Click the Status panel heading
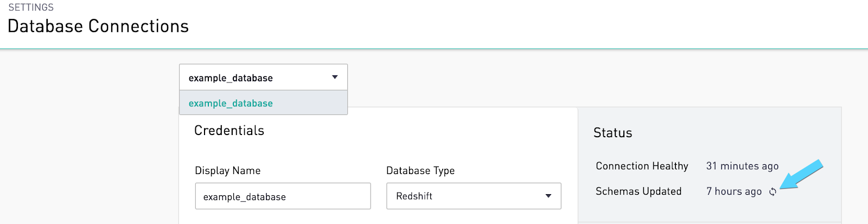The image size is (868, 224). coord(612,133)
